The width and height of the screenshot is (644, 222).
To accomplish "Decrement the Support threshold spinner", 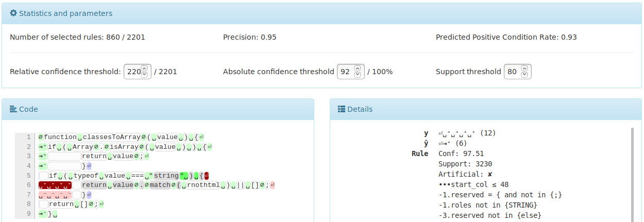I will pyautogui.click(x=524, y=75).
